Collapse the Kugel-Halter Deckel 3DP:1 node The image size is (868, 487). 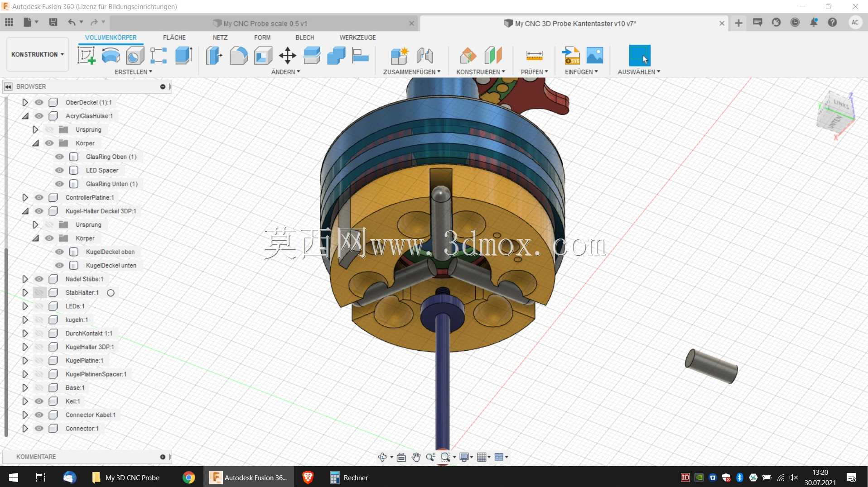pyautogui.click(x=25, y=211)
